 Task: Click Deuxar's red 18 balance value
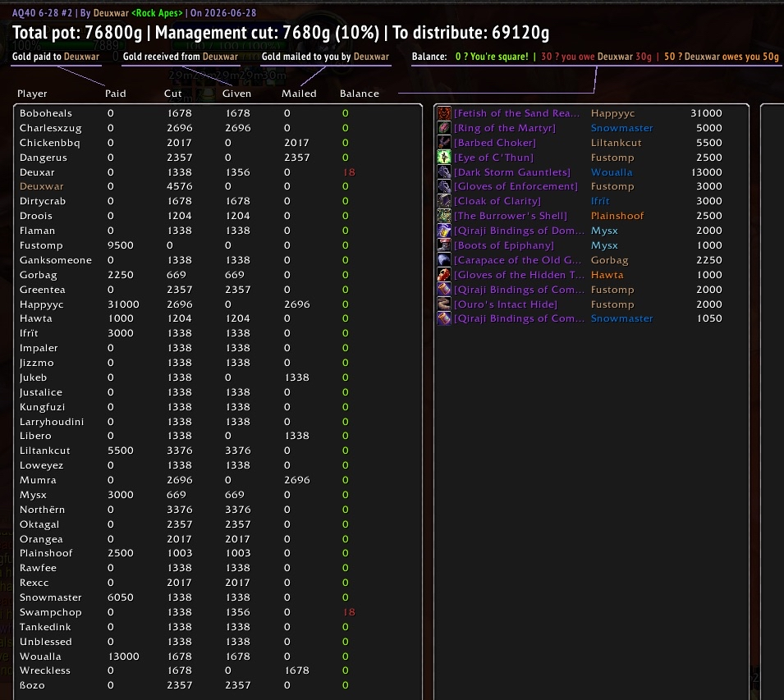(x=349, y=172)
